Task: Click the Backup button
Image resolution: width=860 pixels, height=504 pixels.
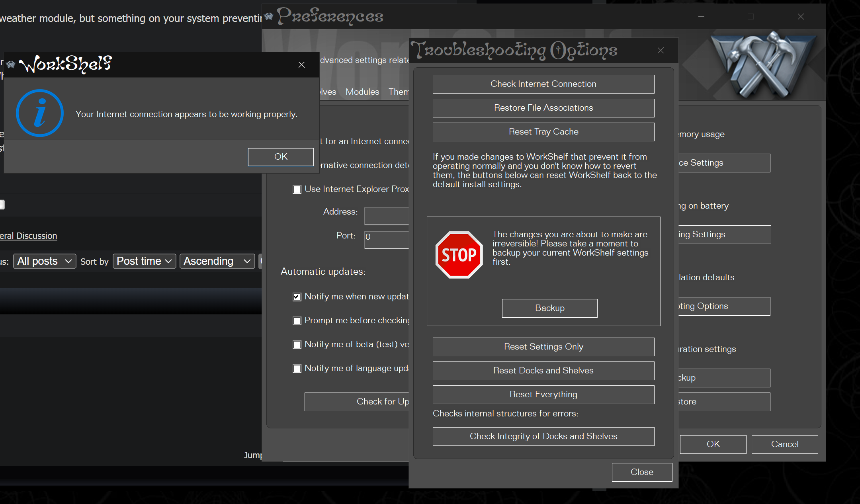Action: click(x=549, y=308)
